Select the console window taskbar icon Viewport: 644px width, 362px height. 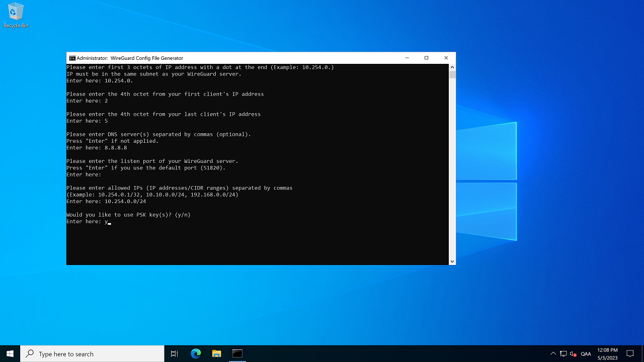click(x=237, y=353)
